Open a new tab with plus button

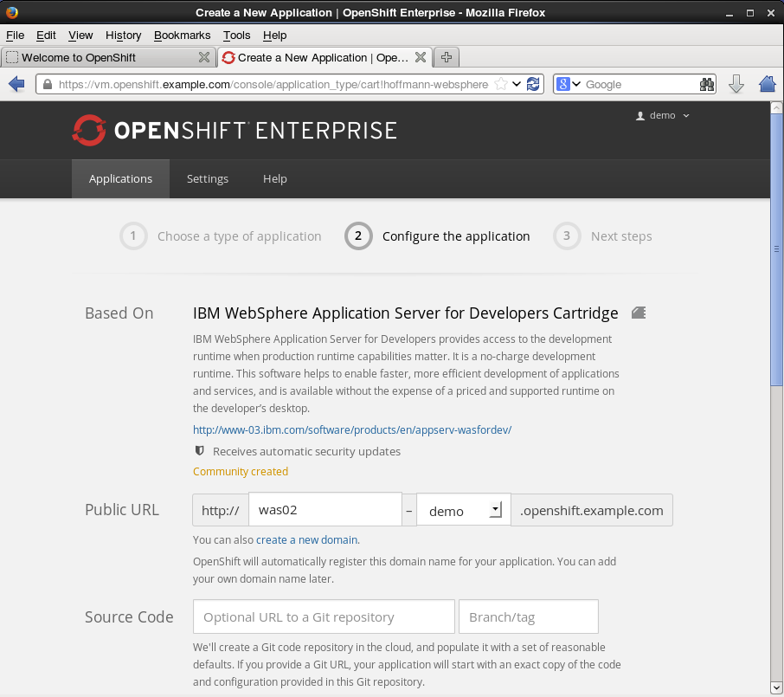(447, 57)
